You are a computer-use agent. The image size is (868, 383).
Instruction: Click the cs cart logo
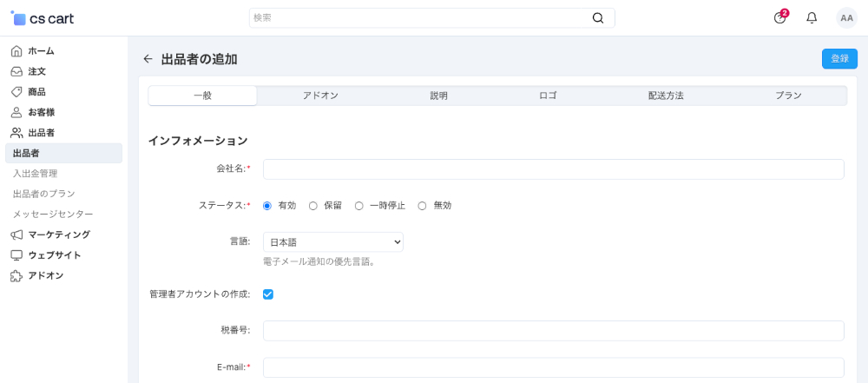pyautogui.click(x=43, y=18)
